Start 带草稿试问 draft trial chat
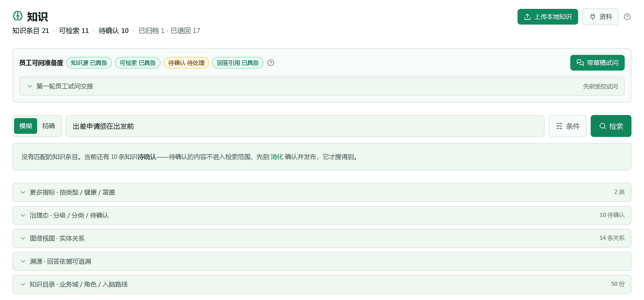This screenshot has height=300, width=644. [x=597, y=63]
